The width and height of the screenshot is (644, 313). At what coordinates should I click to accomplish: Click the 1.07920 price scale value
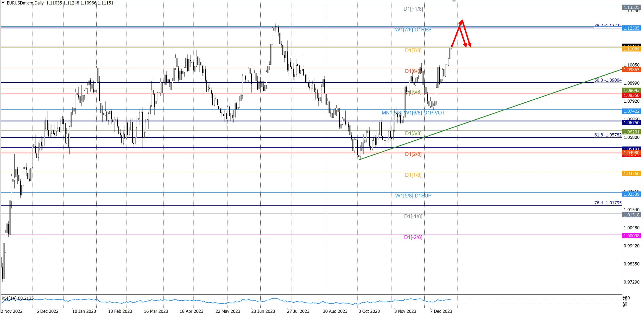631,101
